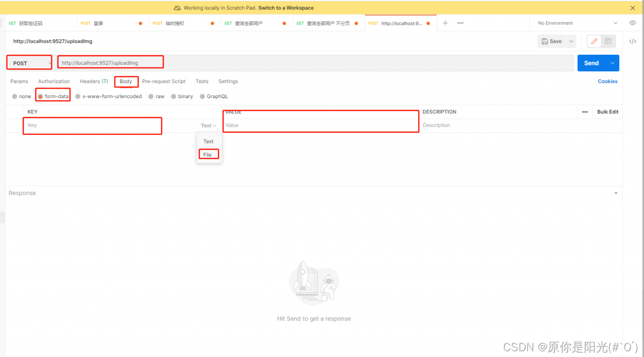Open Bulk Edit for form-data fields
The width and height of the screenshot is (644, 357).
point(607,112)
